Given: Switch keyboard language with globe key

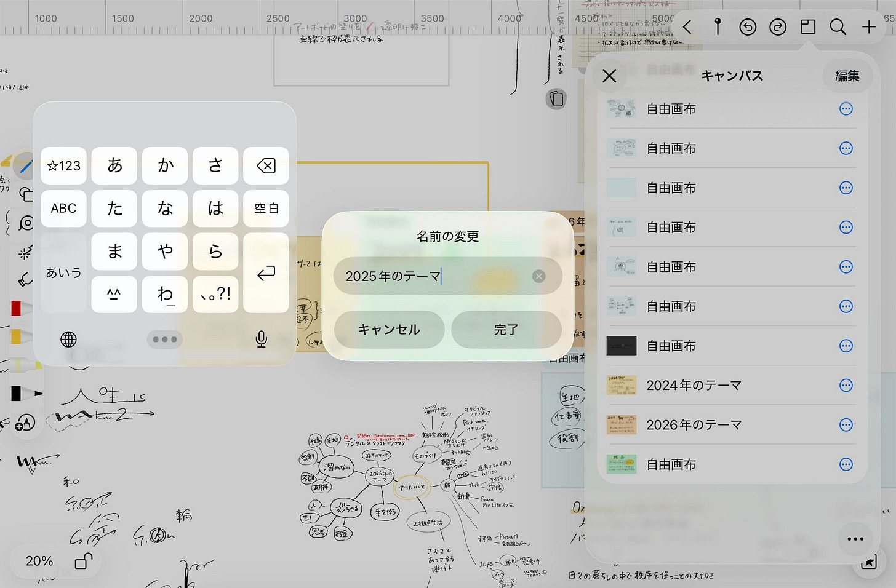Looking at the screenshot, I should (x=68, y=339).
